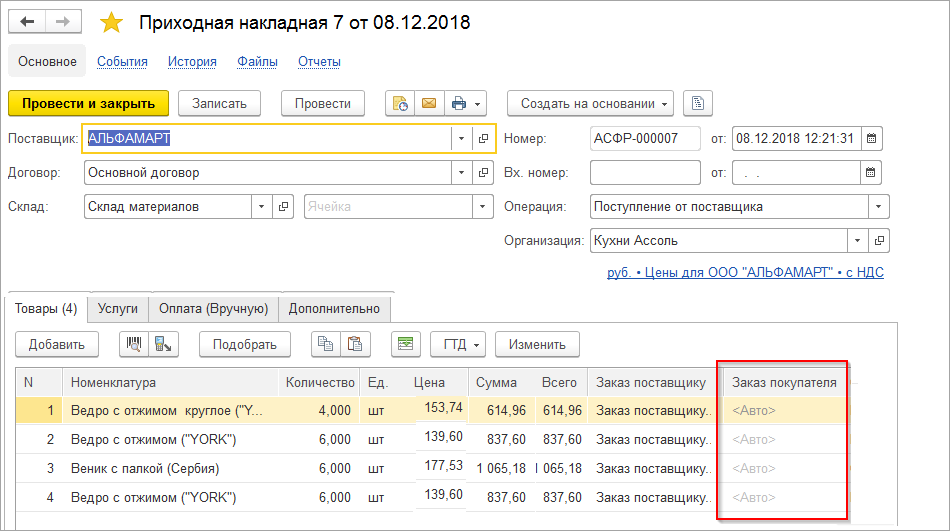
Task: Switch to the Услуги tab
Action: pos(118,309)
